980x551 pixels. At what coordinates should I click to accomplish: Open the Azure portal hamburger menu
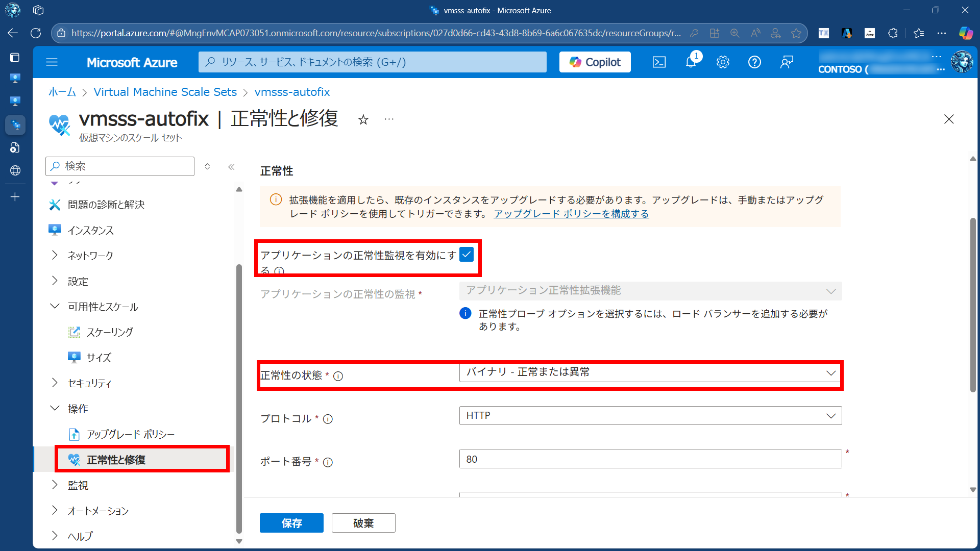coord(52,62)
